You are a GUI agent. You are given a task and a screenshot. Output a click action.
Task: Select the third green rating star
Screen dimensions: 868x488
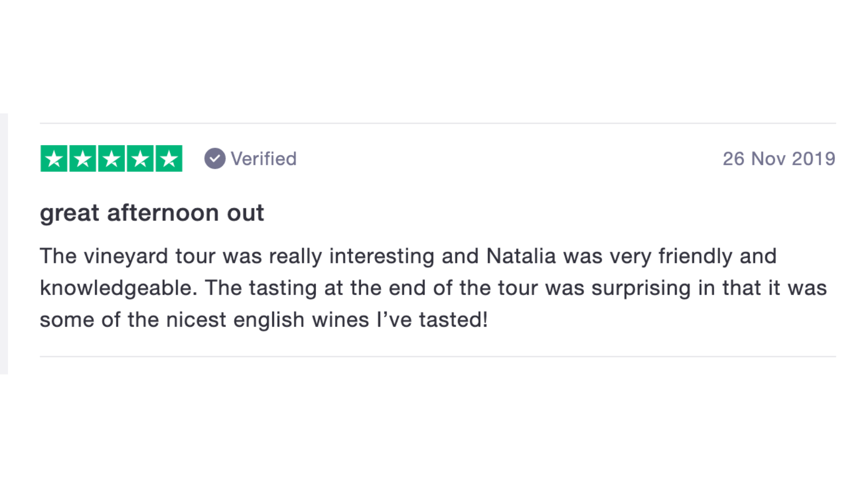pyautogui.click(x=111, y=159)
